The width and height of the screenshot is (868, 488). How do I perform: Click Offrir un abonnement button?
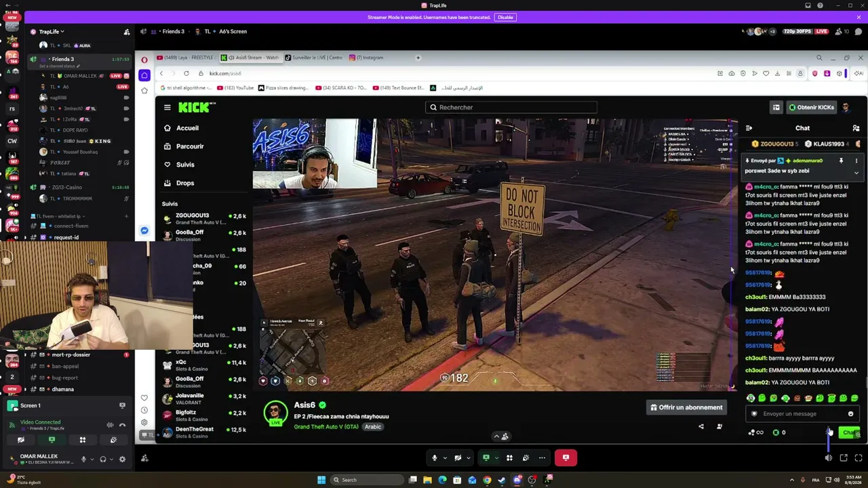pos(686,407)
